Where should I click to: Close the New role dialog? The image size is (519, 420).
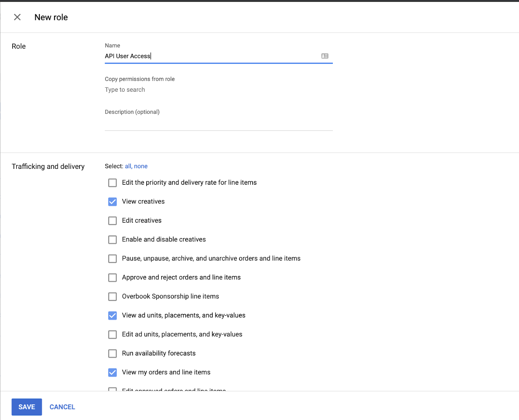(x=17, y=17)
